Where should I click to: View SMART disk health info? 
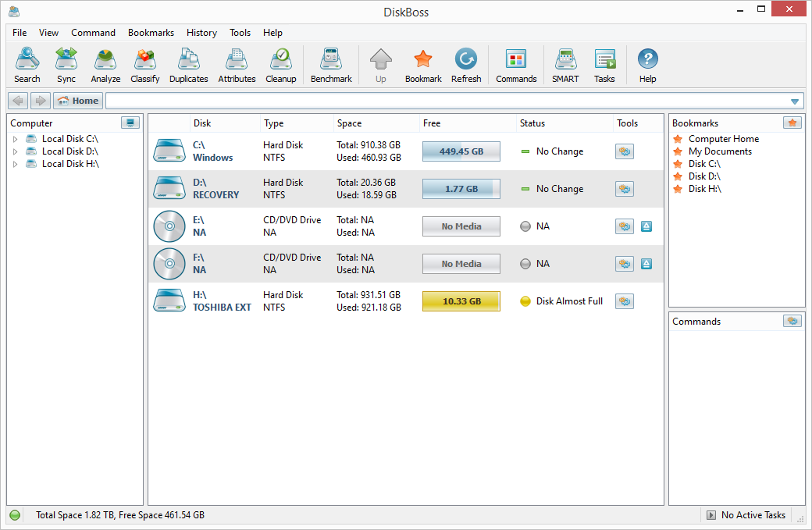pos(565,66)
